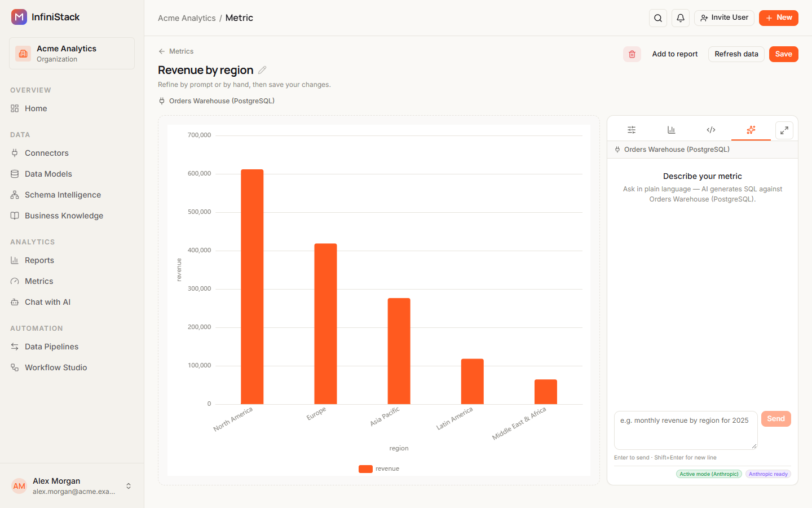
Task: Click Orders Warehouse (PostgreSQL) source under title
Action: pos(217,101)
